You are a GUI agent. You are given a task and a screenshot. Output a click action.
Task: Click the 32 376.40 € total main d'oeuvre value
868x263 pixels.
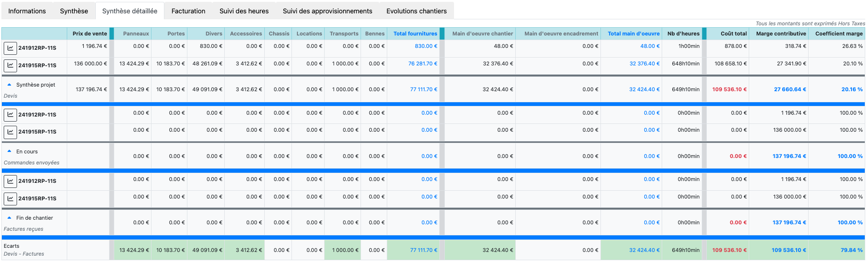click(644, 64)
